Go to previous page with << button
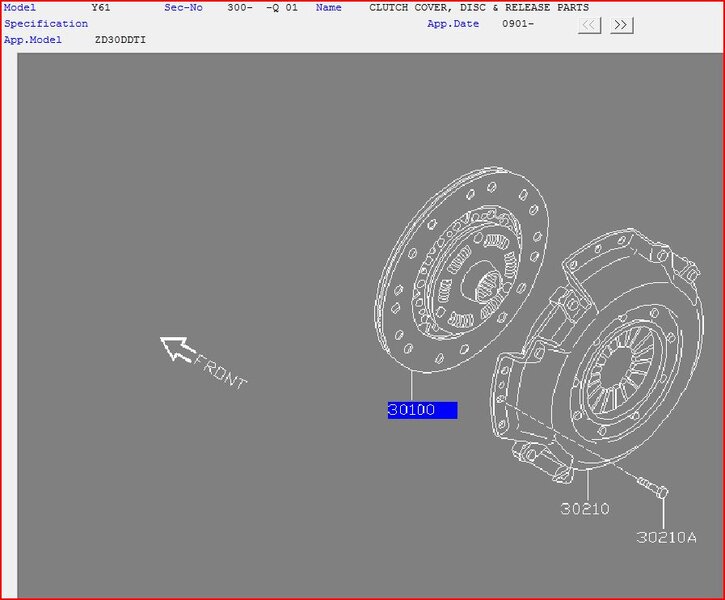The image size is (725, 600). (x=590, y=25)
